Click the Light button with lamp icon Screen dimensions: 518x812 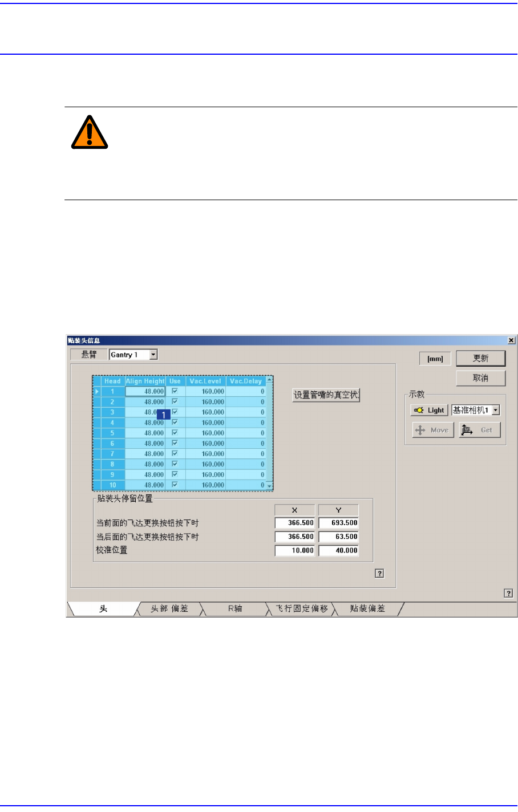429,410
